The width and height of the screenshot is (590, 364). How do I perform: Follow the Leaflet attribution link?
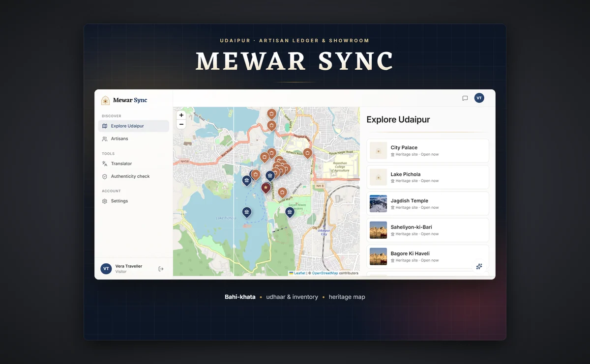click(x=297, y=273)
